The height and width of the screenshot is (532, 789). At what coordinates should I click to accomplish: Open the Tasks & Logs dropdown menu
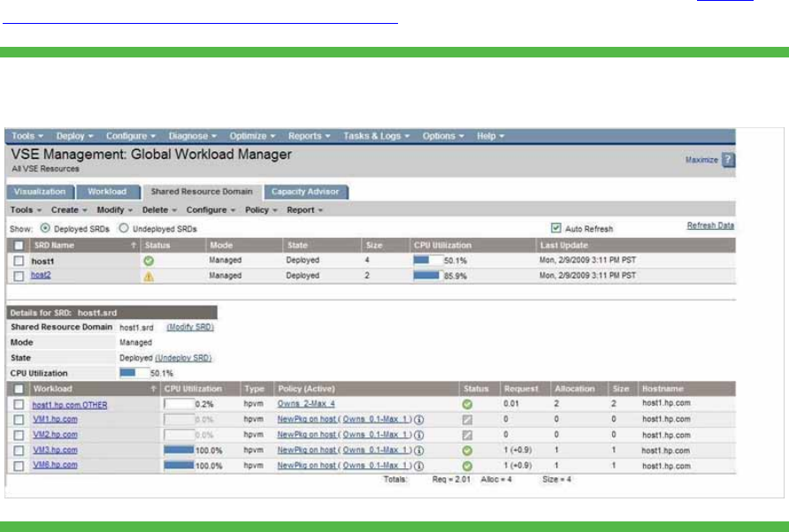pos(377,136)
